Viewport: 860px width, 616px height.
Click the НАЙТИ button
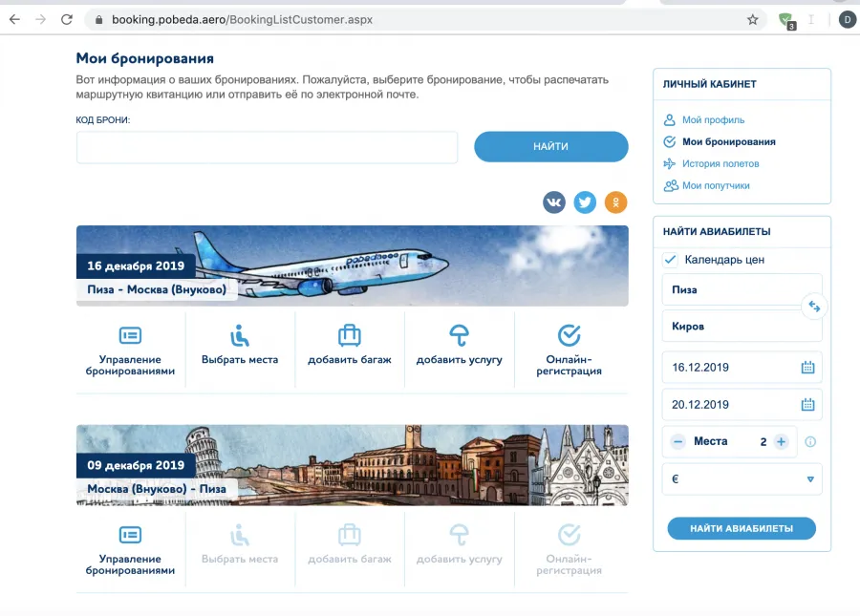point(550,146)
